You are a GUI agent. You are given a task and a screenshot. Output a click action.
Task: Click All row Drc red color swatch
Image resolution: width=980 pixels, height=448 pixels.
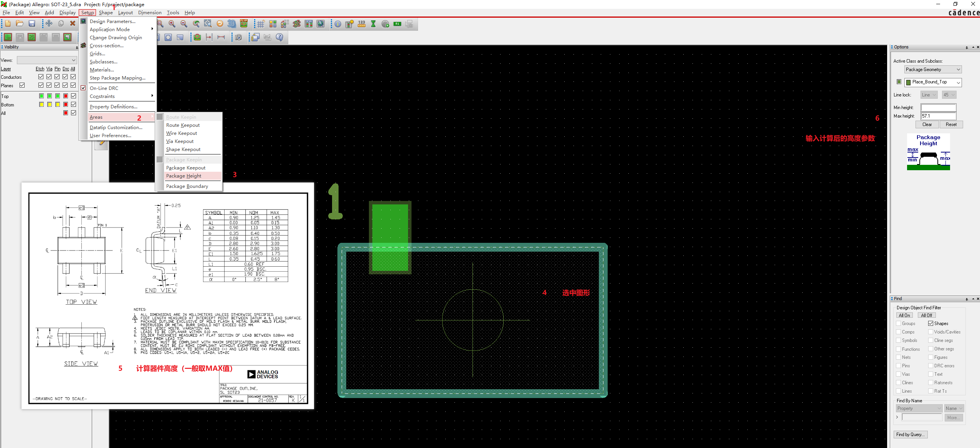[66, 113]
